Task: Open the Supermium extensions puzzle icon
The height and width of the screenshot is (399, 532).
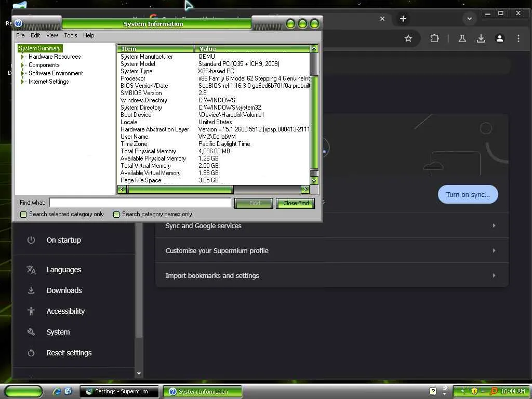Action: [x=435, y=38]
